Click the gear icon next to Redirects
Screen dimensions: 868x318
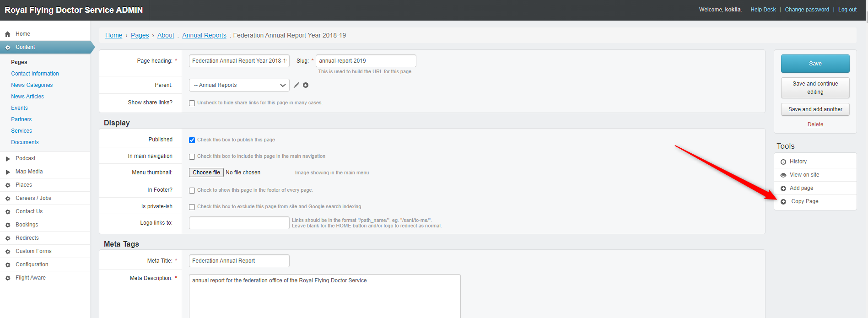tap(7, 238)
